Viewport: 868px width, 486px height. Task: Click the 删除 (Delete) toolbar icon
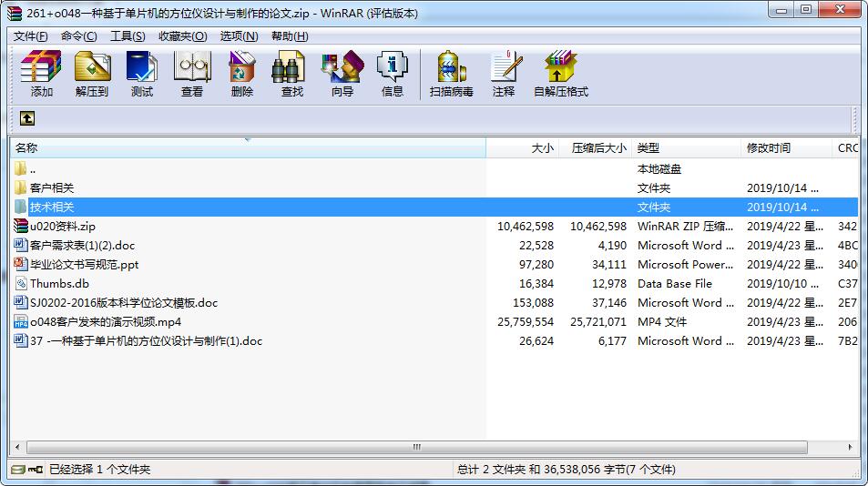[242, 67]
